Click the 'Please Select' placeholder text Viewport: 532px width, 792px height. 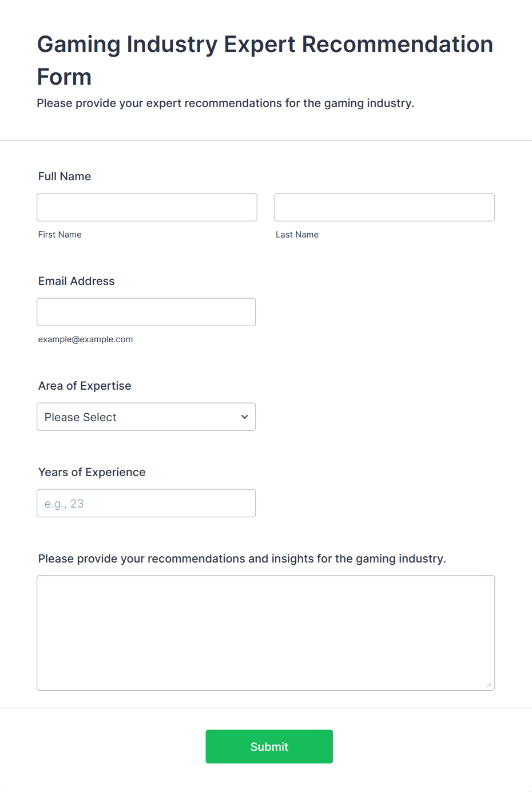coord(81,417)
